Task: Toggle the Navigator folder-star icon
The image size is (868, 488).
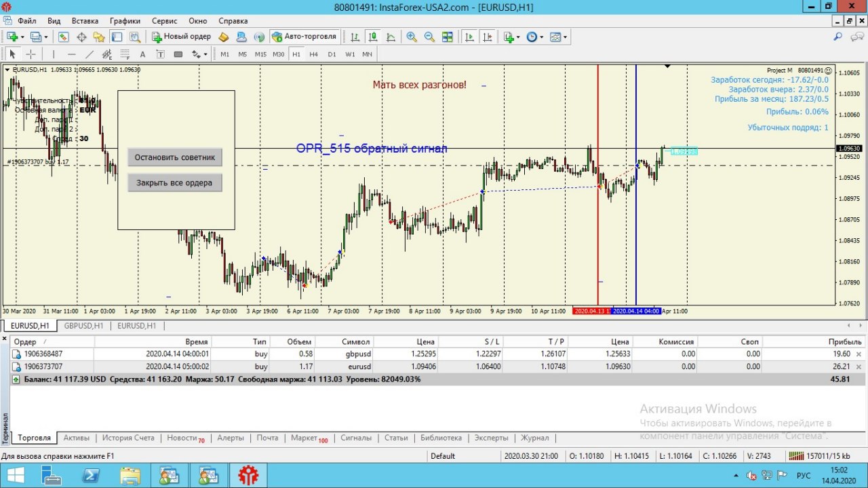Action: click(x=99, y=37)
